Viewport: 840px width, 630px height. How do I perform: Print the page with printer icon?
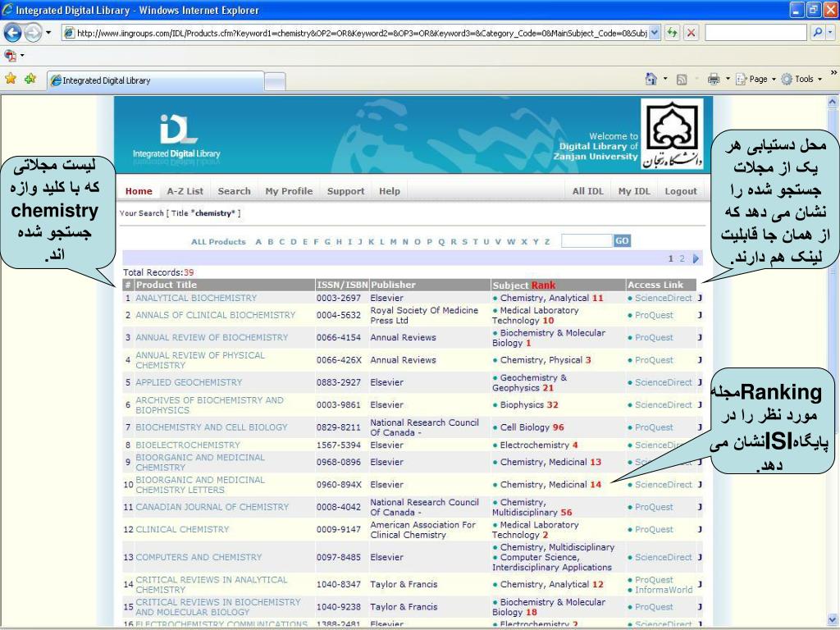tap(714, 80)
